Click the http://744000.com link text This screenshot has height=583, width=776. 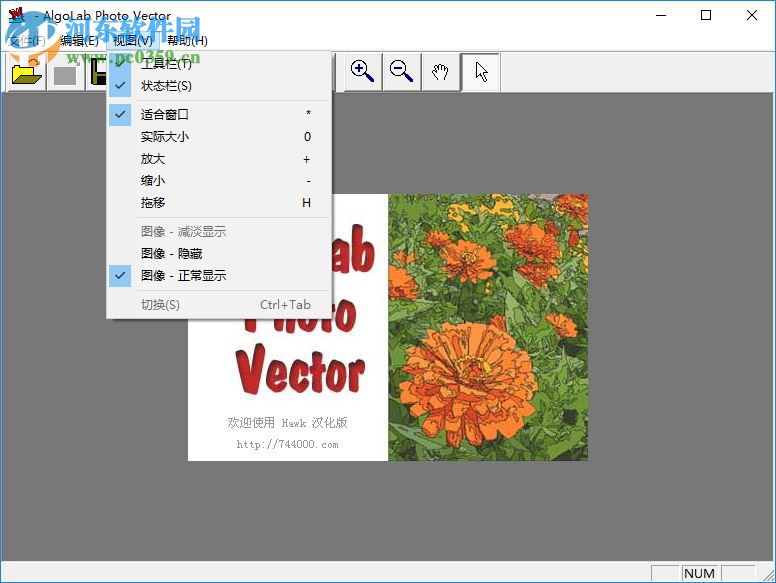pyautogui.click(x=288, y=444)
